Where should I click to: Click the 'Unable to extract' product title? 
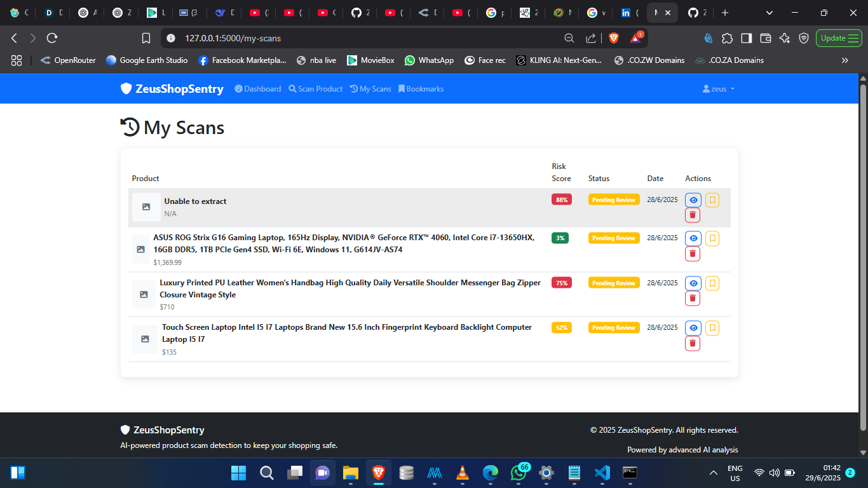pyautogui.click(x=195, y=201)
